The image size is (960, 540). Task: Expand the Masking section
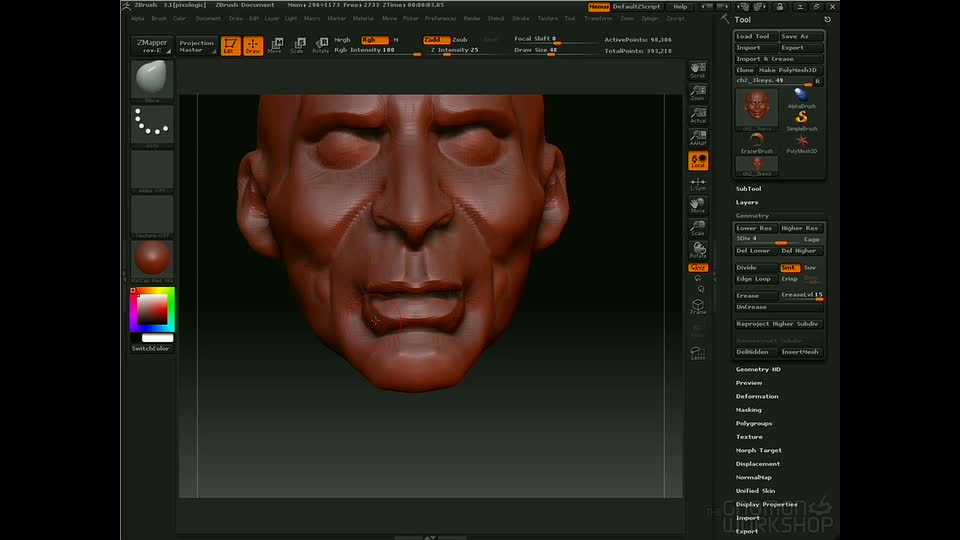tap(749, 410)
